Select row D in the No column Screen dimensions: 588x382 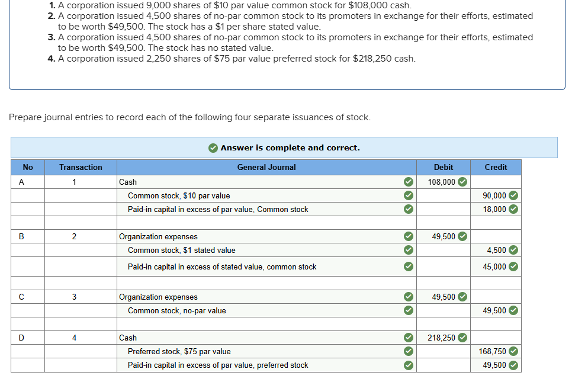click(x=22, y=338)
